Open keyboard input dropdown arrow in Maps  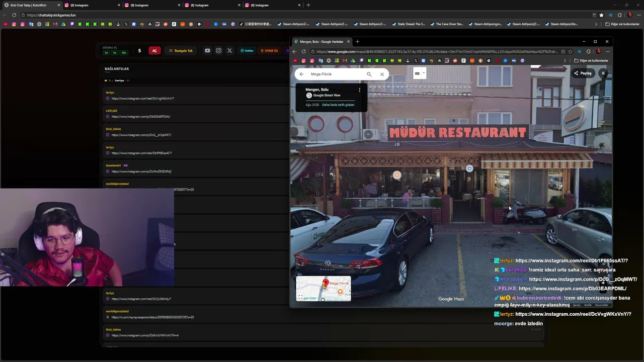[424, 73]
